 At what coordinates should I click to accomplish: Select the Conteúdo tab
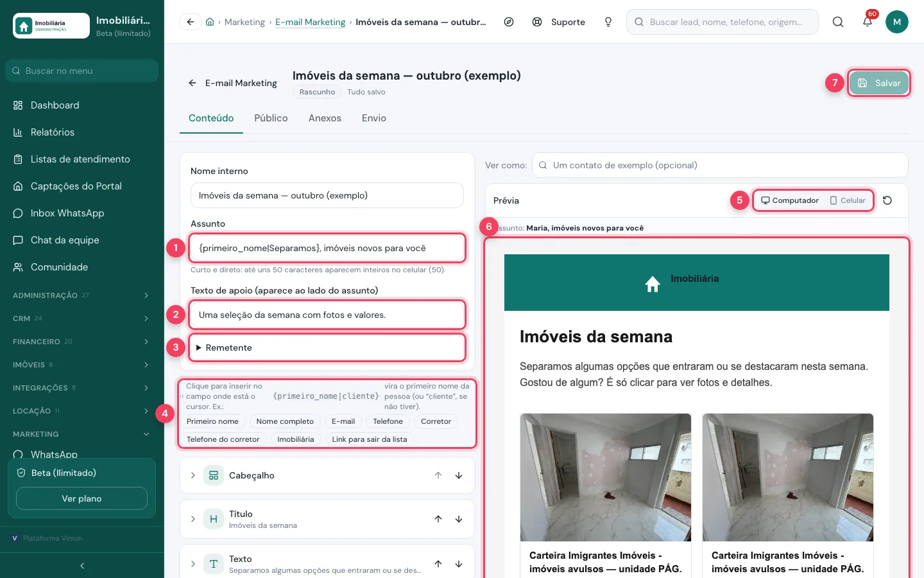coord(211,118)
